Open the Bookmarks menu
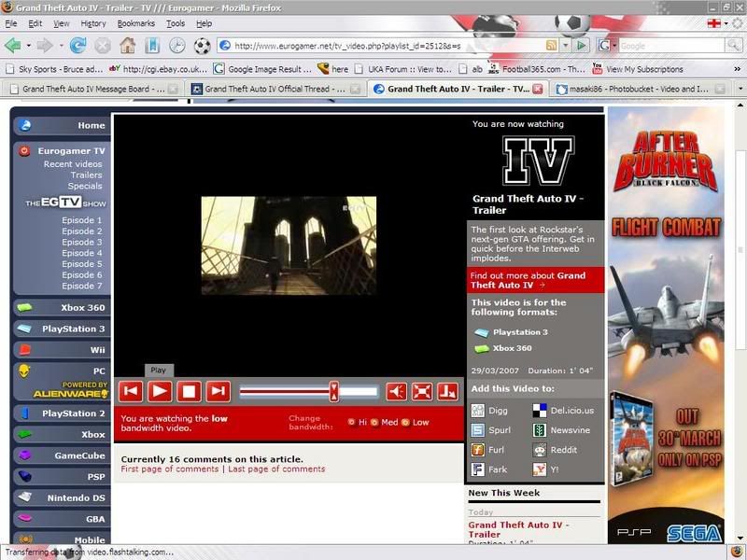 click(x=135, y=23)
